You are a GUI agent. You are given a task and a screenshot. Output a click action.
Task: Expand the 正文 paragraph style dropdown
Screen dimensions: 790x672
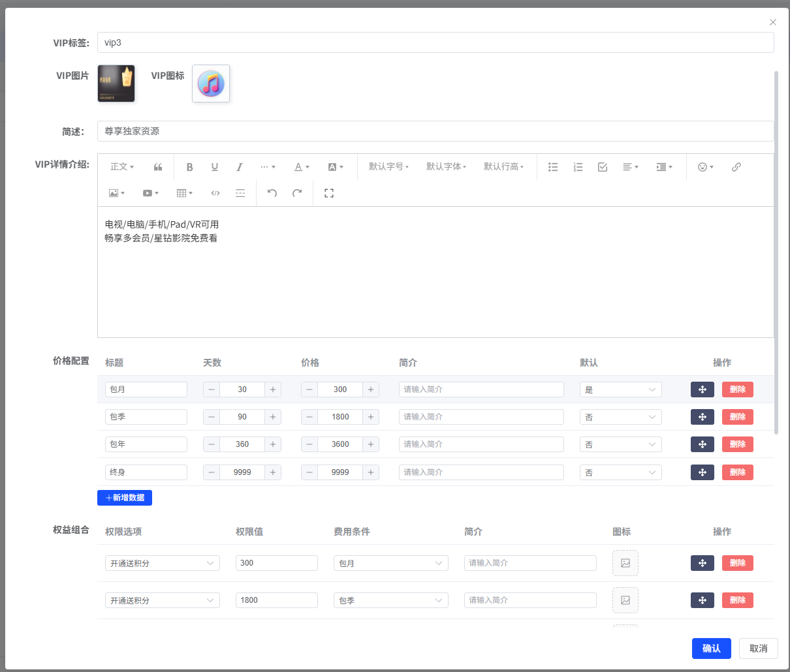121,167
